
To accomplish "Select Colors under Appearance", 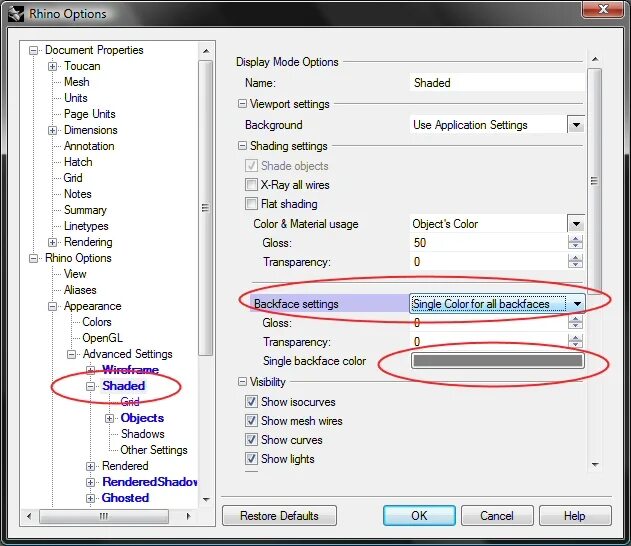I will [97, 322].
